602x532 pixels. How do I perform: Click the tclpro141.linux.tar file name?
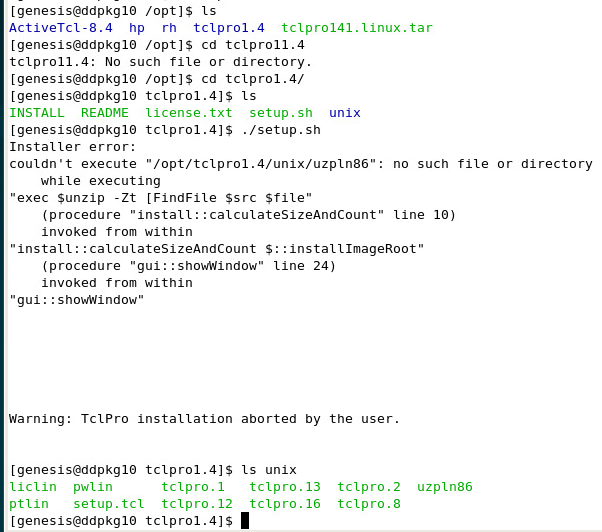tap(357, 28)
